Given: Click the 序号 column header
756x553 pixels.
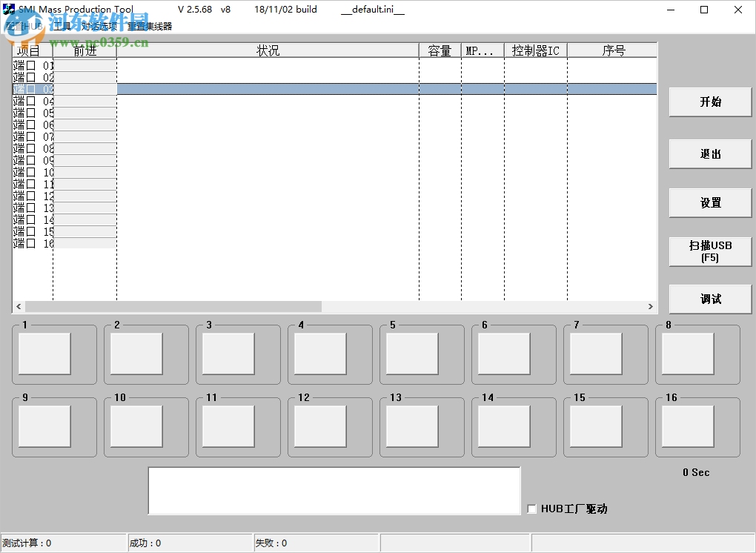Looking at the screenshot, I should [612, 50].
